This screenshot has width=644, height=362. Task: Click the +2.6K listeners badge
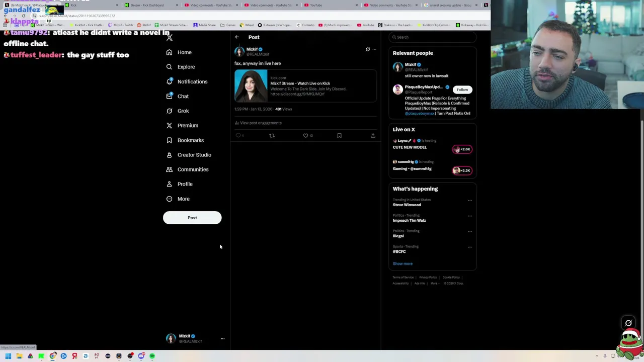pos(462,149)
